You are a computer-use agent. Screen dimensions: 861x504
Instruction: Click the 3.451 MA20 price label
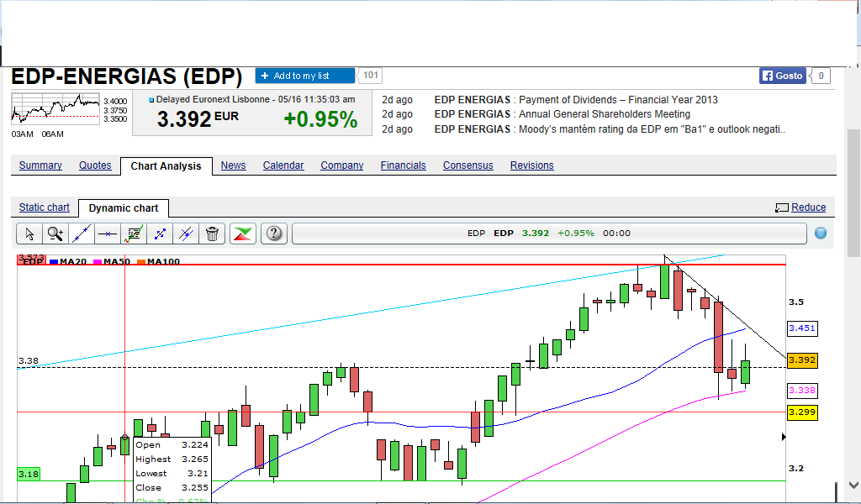[802, 328]
